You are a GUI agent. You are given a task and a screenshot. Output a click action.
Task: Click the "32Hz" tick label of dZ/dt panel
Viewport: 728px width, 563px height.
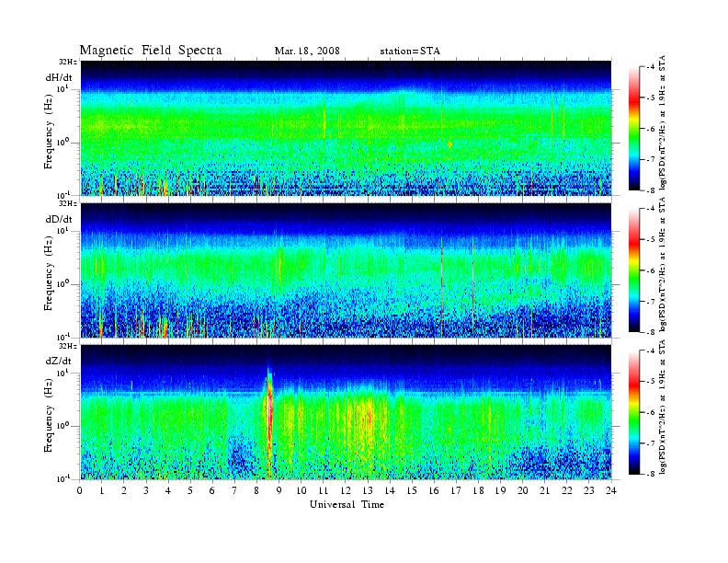click(68, 346)
